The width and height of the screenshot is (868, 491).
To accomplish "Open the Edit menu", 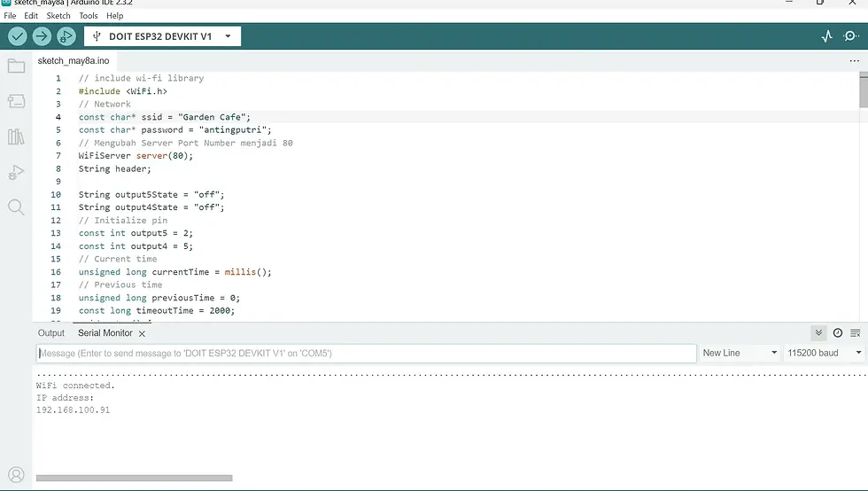I will click(31, 16).
